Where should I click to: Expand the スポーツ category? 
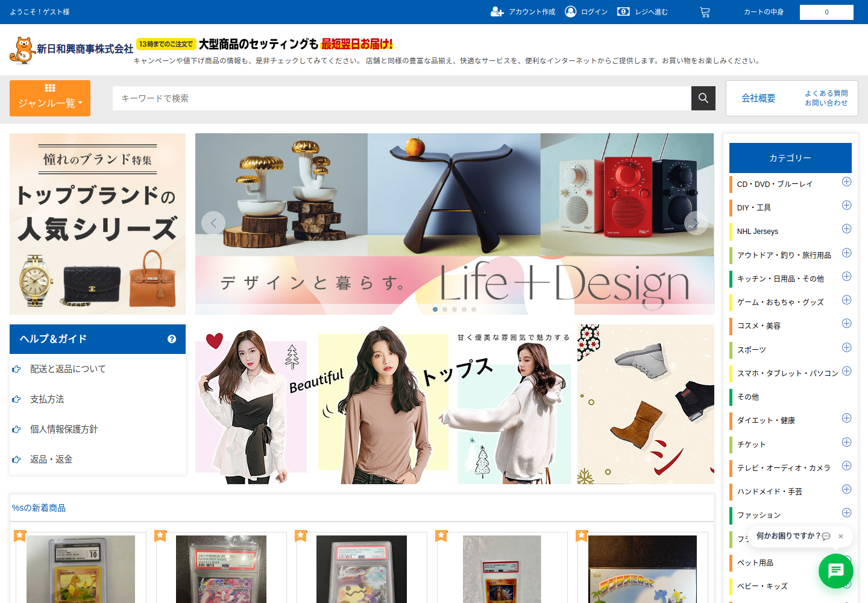846,347
